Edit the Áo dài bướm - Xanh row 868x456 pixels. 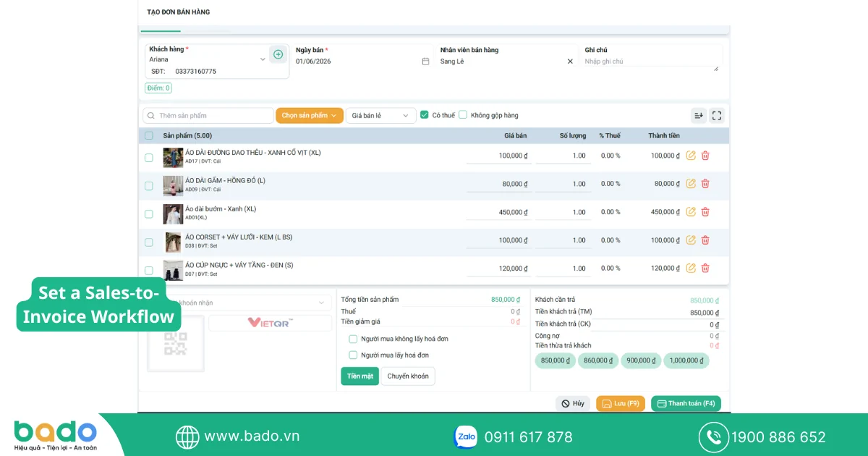tap(691, 212)
